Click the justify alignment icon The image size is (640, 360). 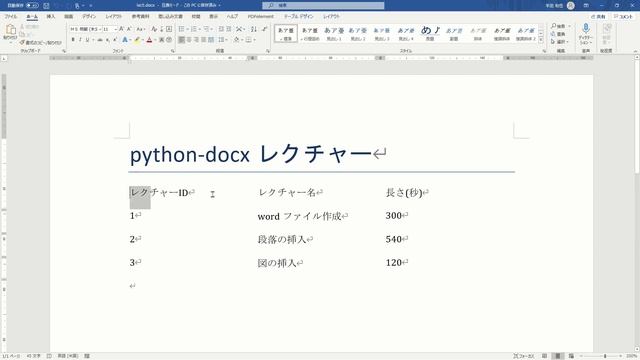204,40
